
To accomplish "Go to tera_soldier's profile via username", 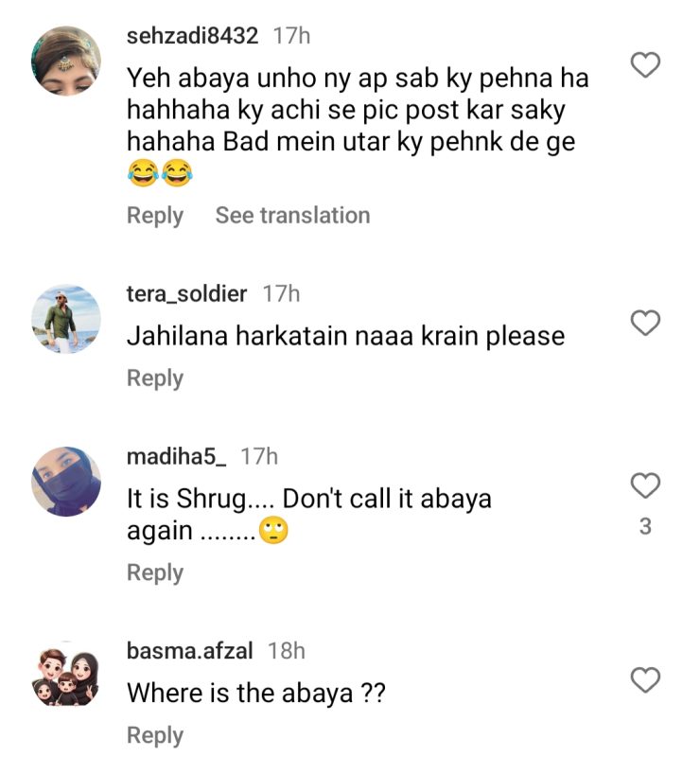I will tap(186, 294).
